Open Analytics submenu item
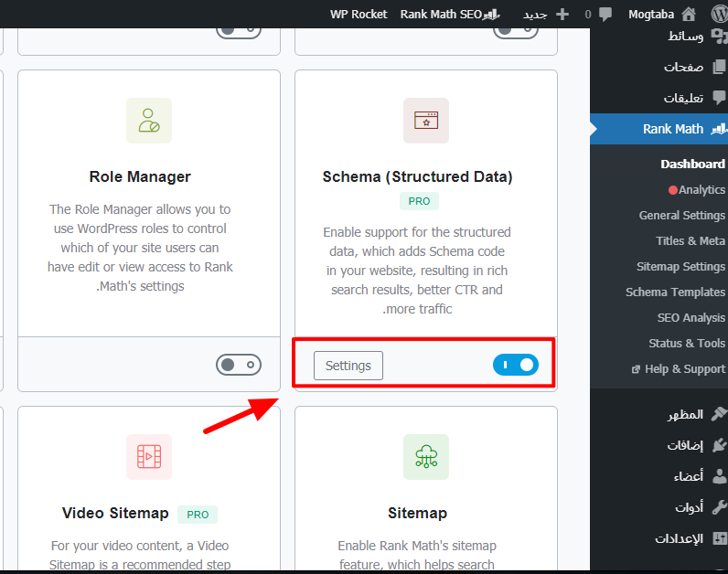 701,190
